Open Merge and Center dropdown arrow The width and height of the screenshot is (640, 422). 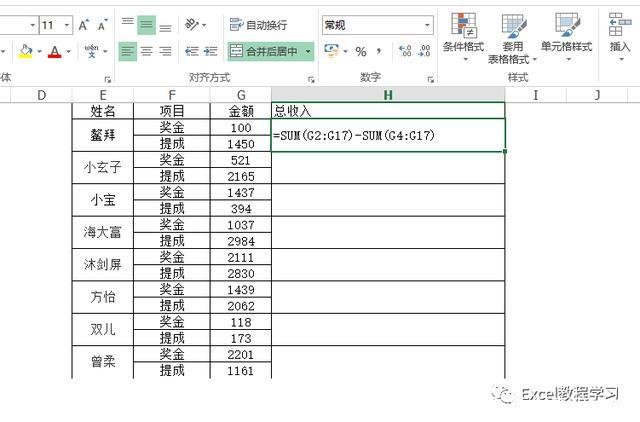308,51
